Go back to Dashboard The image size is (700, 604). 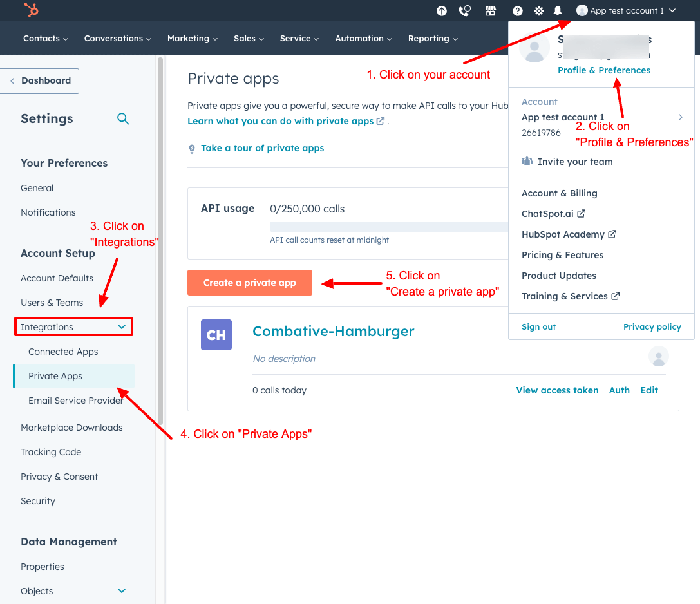click(39, 80)
